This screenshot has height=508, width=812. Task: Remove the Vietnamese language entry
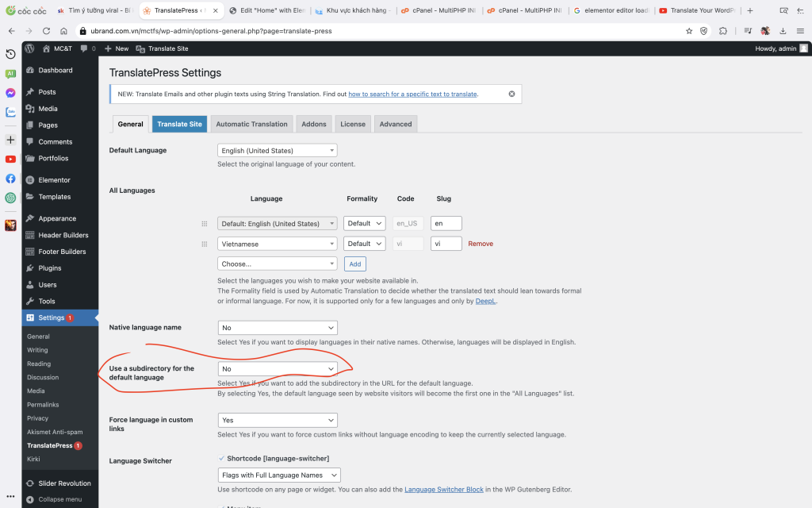(480, 244)
